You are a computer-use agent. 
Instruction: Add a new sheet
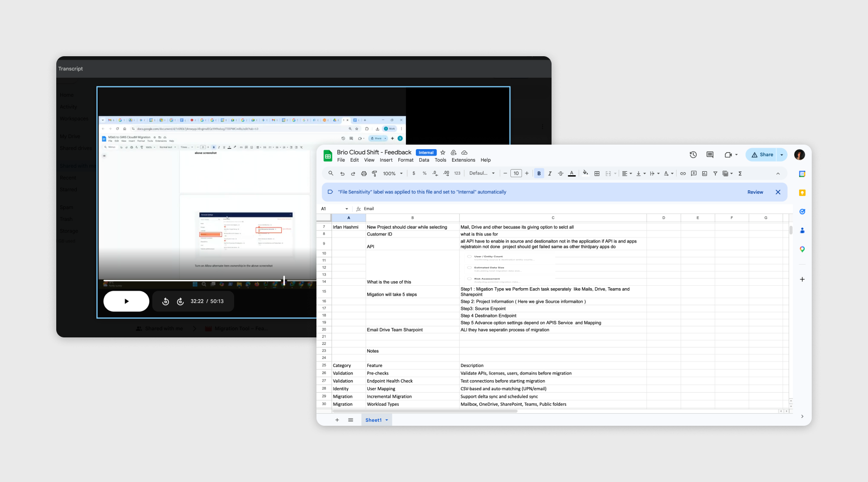point(337,420)
